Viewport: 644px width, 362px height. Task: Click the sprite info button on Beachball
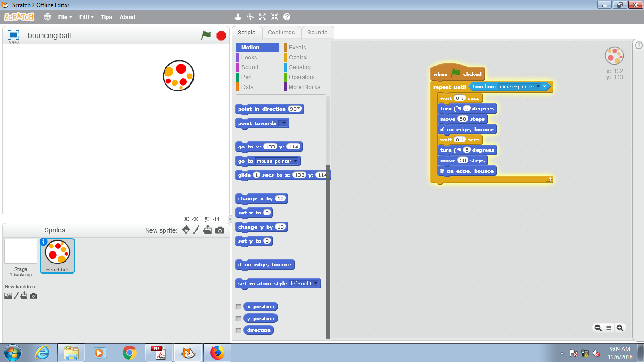tap(44, 242)
